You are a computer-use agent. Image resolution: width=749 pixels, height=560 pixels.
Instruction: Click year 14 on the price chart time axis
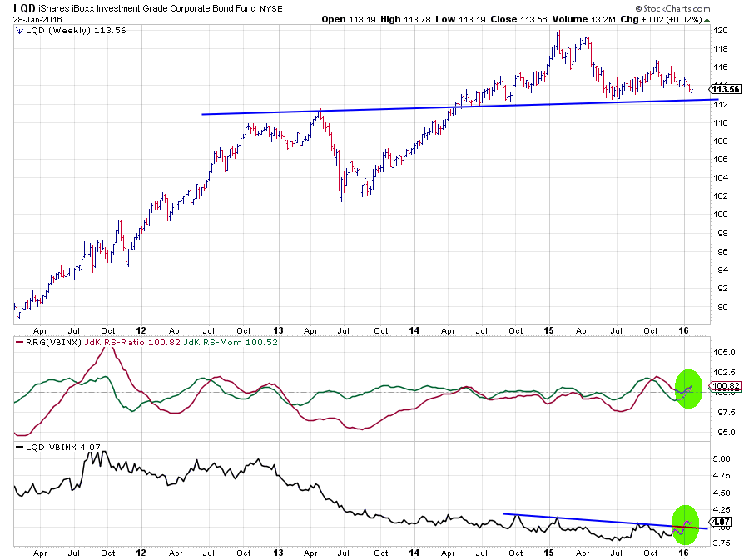point(414,330)
